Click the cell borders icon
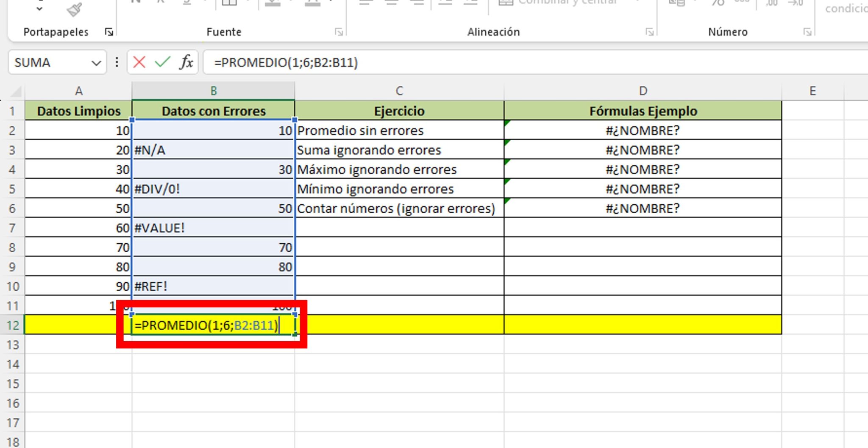The image size is (868, 448). point(229,3)
